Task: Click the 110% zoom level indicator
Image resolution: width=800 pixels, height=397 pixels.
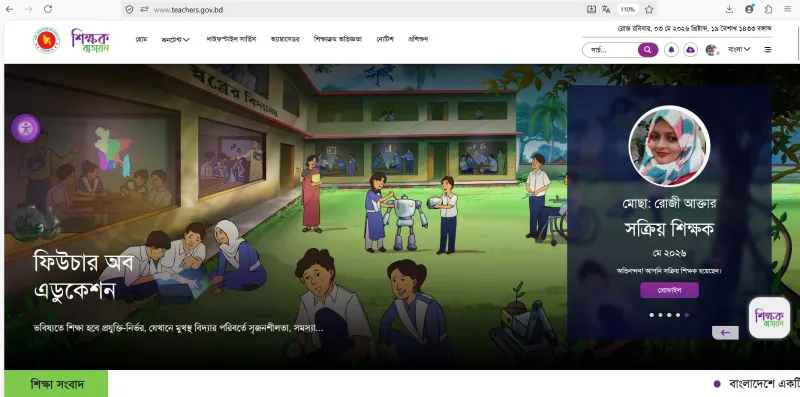Action: click(x=628, y=9)
